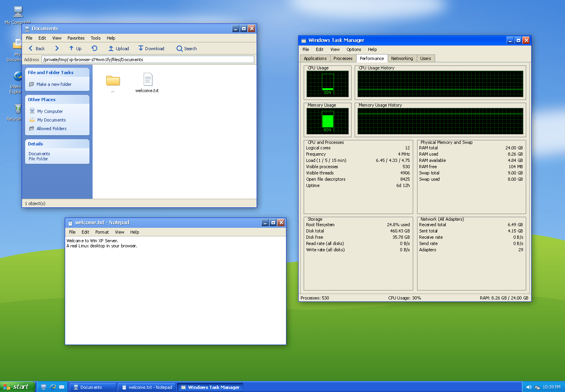Viewport: 565px width, 392px height.
Task: Open the Start menu
Action: [x=18, y=387]
